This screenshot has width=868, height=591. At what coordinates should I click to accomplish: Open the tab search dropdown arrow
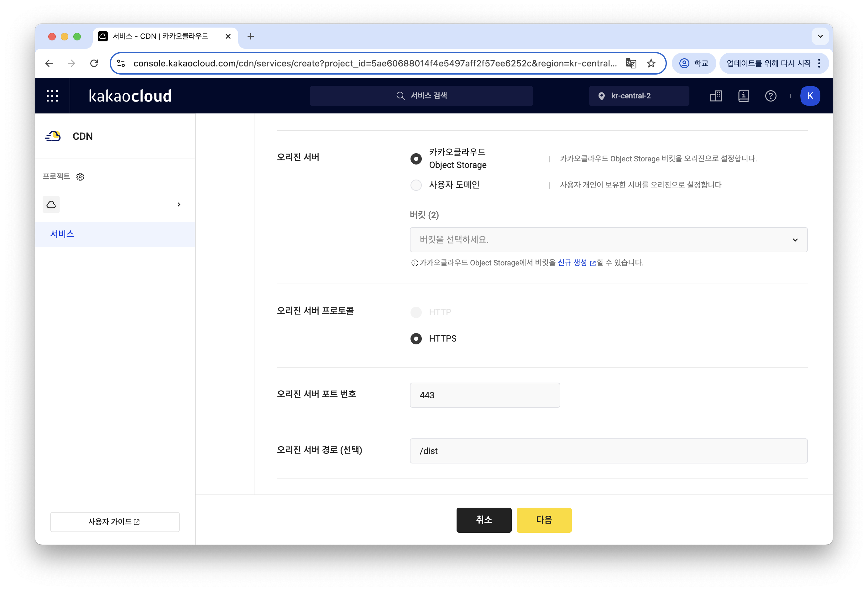(820, 36)
